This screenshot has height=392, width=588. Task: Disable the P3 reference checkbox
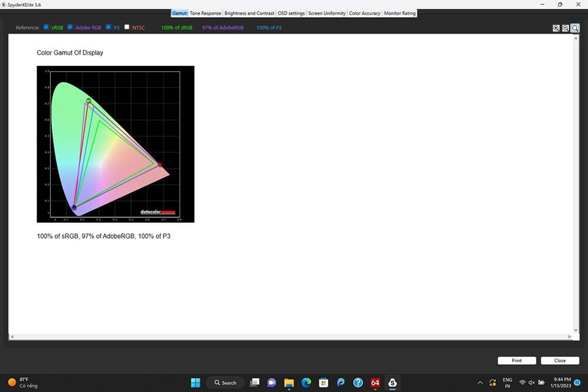109,27
